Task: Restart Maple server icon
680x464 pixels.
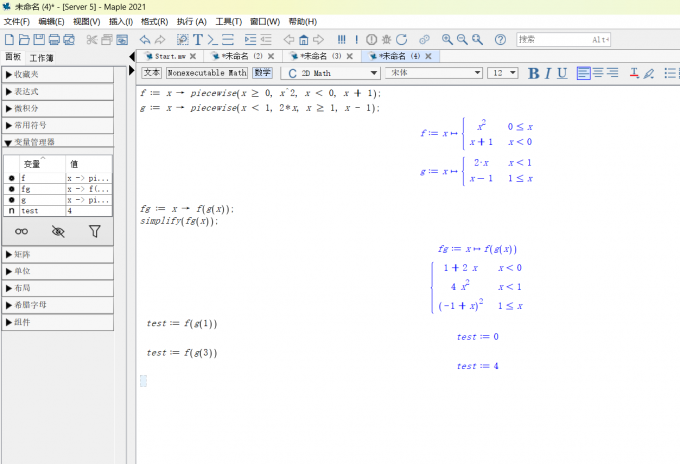Action: [402, 39]
